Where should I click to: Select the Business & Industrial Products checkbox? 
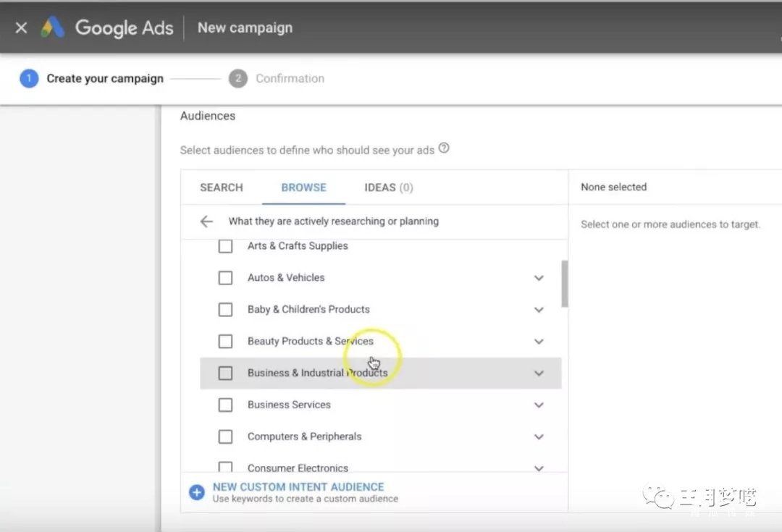tap(225, 373)
